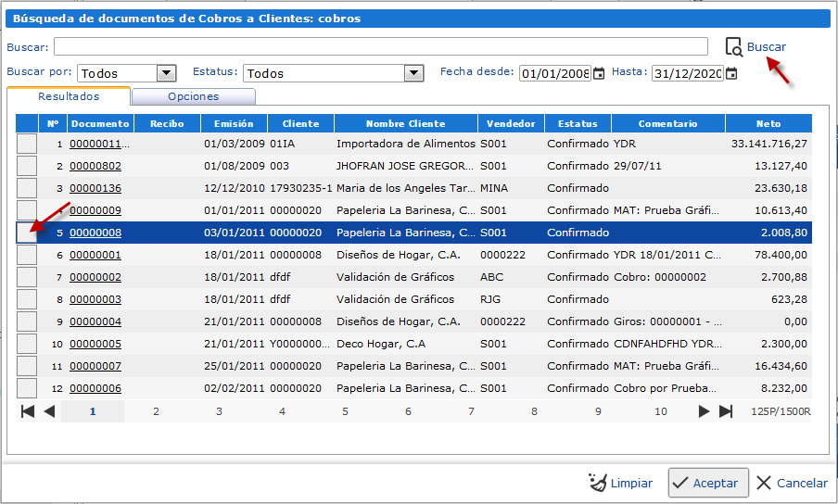Jump to last page of results
838x504 pixels.
pos(726,411)
